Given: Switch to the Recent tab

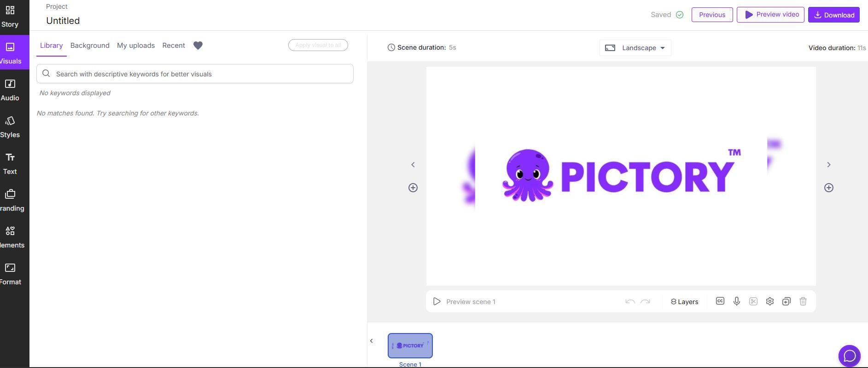Looking at the screenshot, I should pyautogui.click(x=174, y=46).
